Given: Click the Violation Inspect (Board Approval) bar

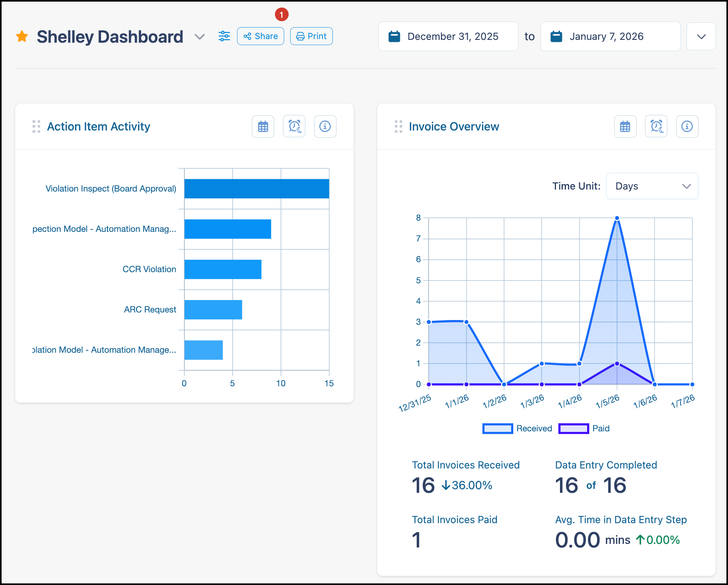Looking at the screenshot, I should coord(257,189).
